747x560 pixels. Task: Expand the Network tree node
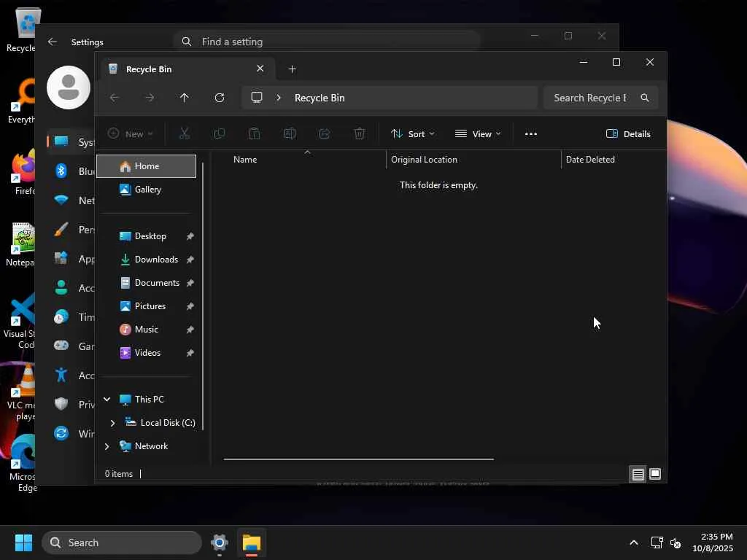(x=107, y=446)
